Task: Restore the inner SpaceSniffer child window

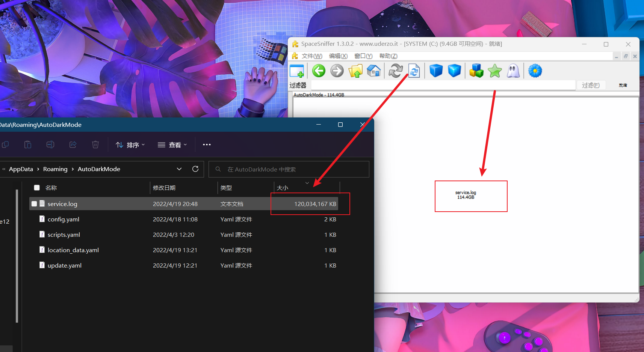Action: 626,56
